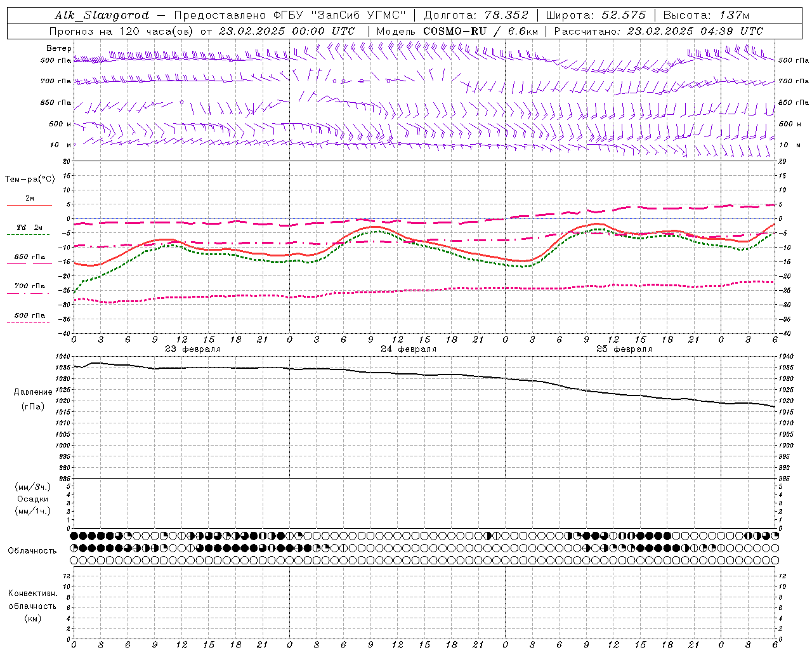
Task: Click the 23 февраля date label
Action: (x=193, y=349)
